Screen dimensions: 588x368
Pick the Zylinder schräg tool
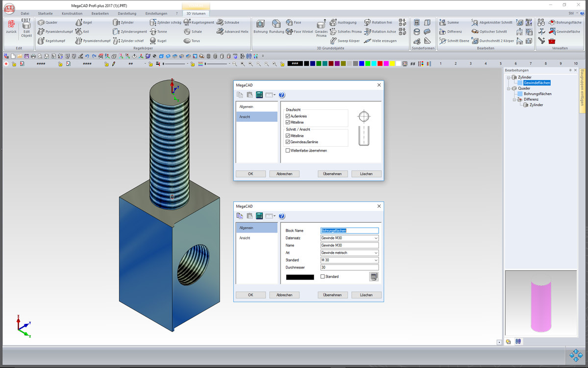(165, 23)
